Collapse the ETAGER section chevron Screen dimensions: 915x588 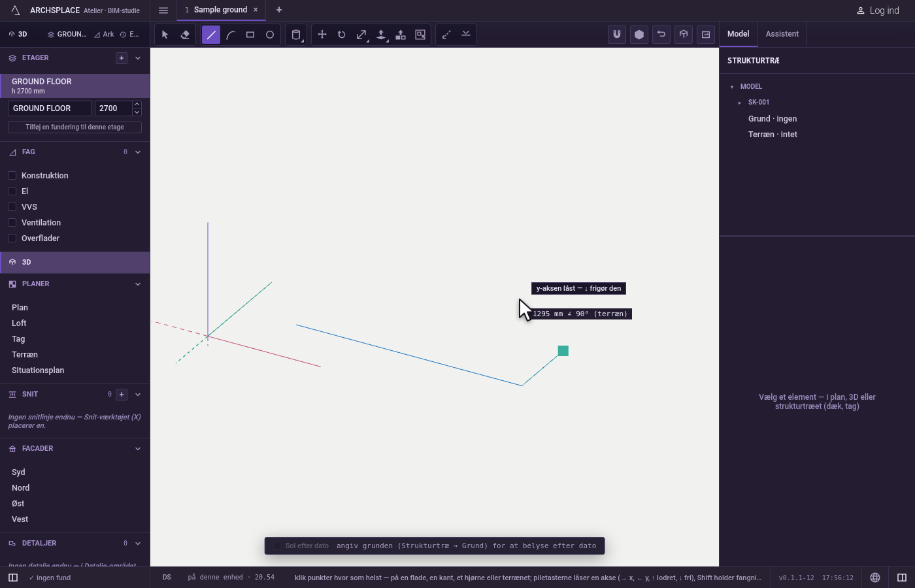138,58
